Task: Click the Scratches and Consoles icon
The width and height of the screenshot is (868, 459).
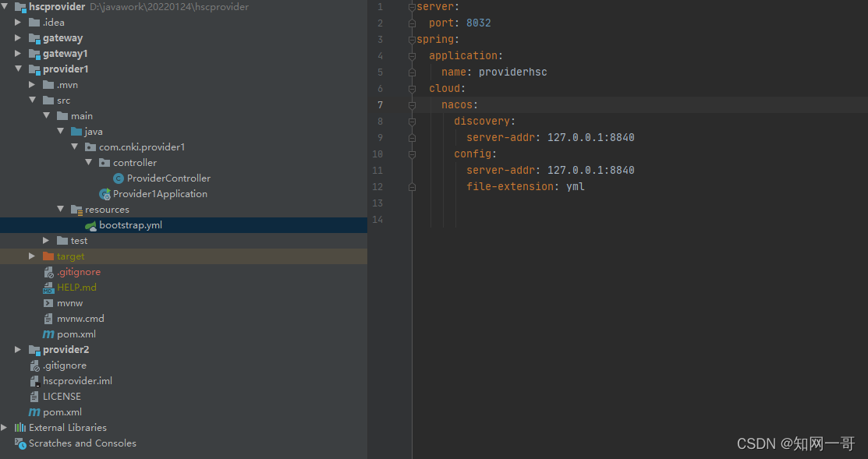Action: pyautogui.click(x=20, y=443)
